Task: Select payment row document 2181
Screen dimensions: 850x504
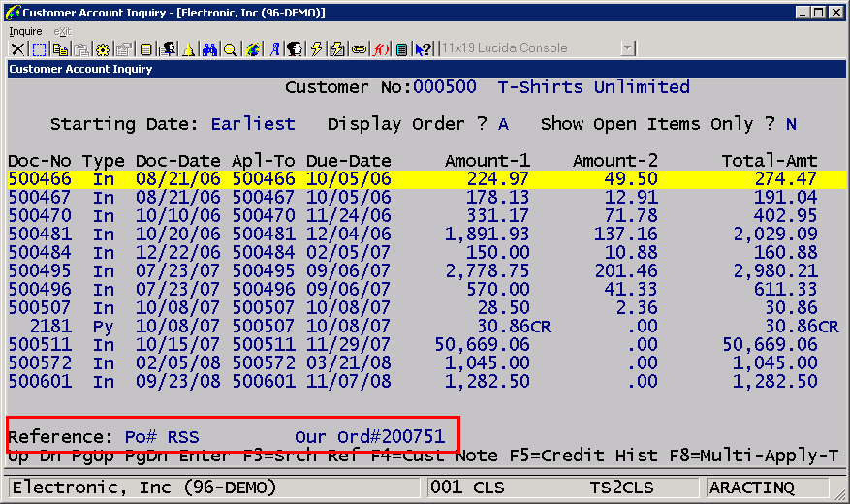Action: pyautogui.click(x=426, y=327)
